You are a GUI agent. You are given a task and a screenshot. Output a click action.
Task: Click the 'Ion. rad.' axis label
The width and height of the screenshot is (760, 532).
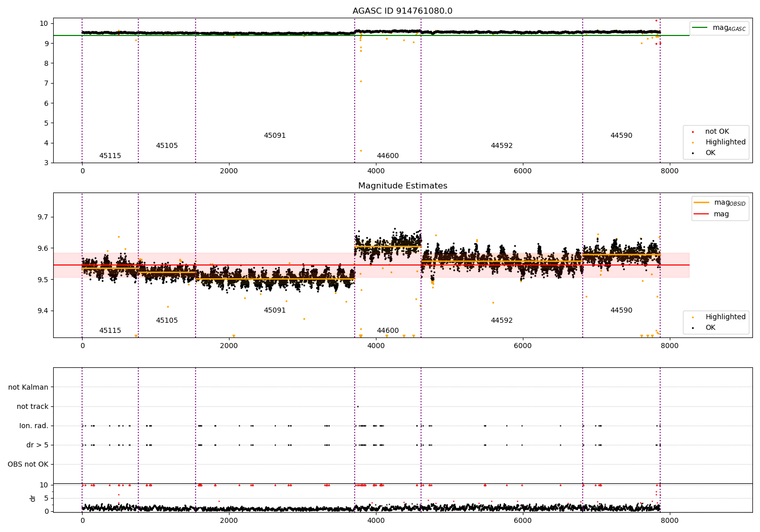34,426
